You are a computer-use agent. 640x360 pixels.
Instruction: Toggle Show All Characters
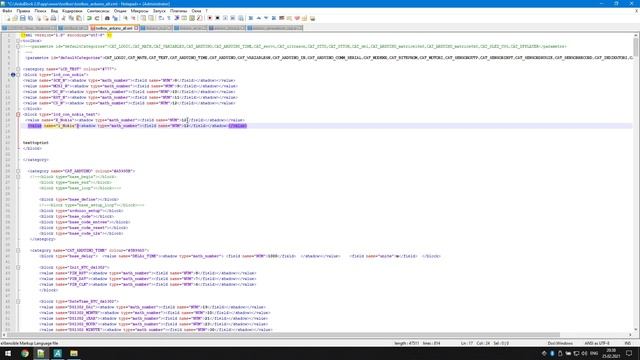[x=169, y=18]
